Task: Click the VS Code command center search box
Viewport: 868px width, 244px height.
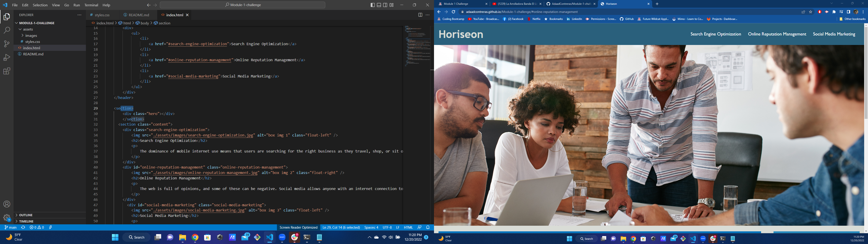Action: click(243, 5)
